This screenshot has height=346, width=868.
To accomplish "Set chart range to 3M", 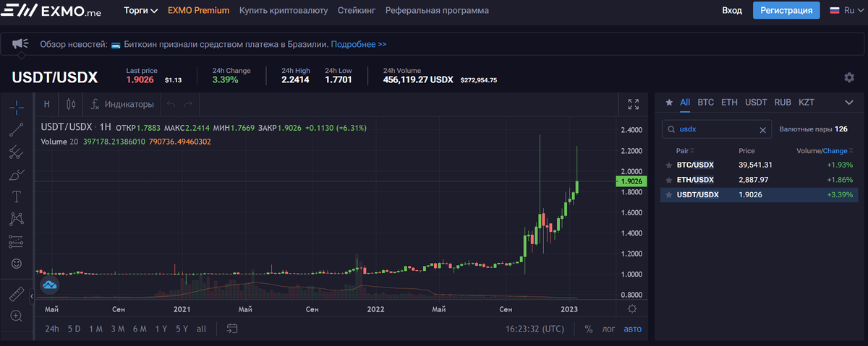I will coord(118,329).
